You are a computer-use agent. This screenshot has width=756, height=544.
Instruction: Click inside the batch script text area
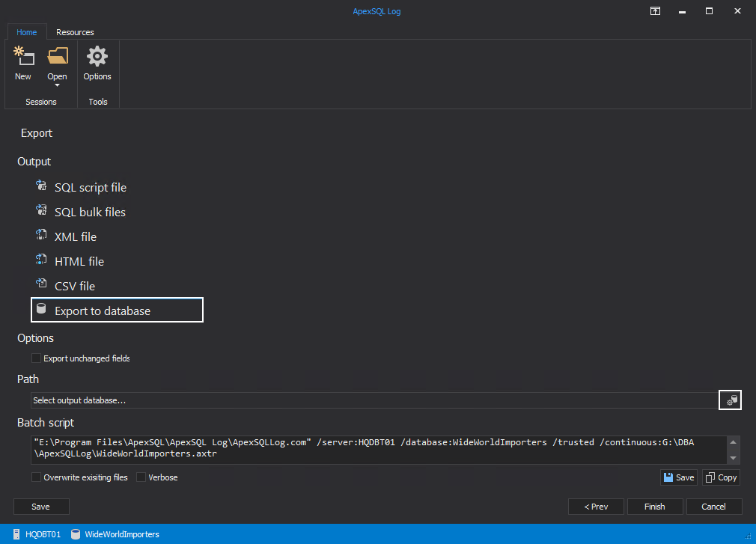pos(379,450)
